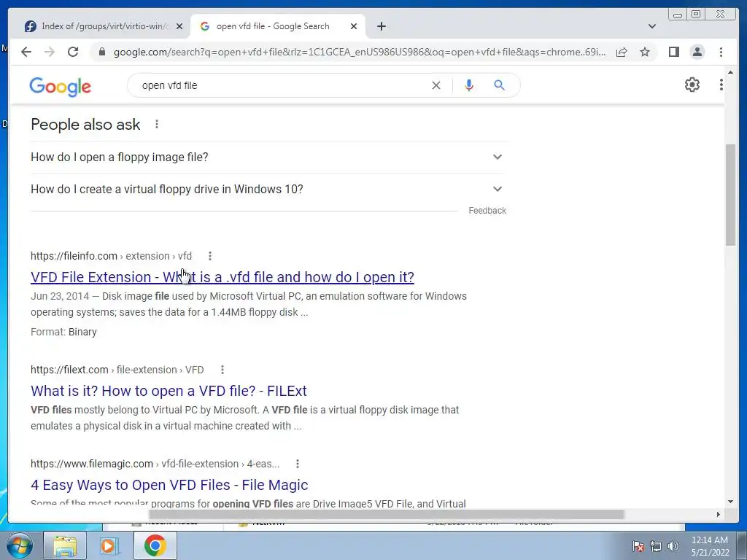
Task: Click the padlock site info icon
Action: click(x=101, y=52)
